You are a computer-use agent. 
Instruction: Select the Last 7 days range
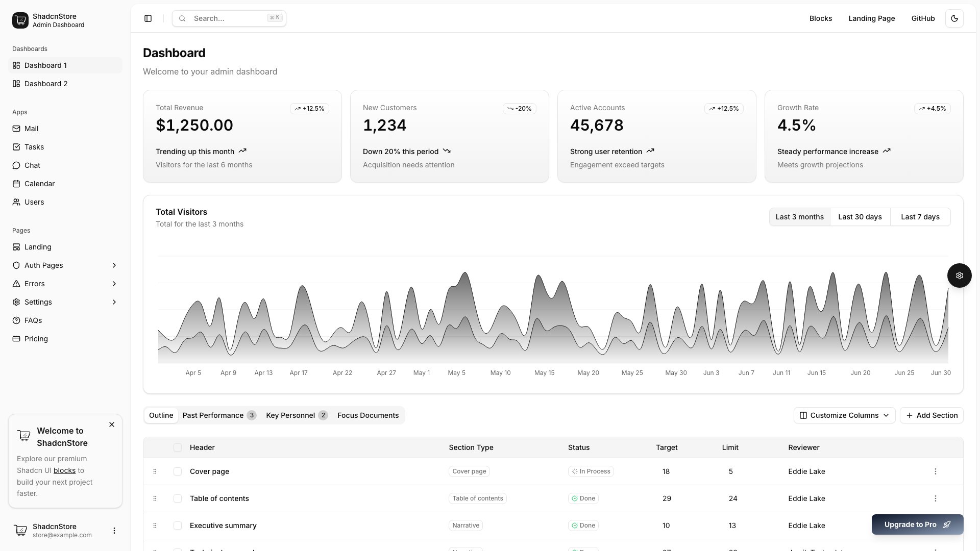point(920,217)
